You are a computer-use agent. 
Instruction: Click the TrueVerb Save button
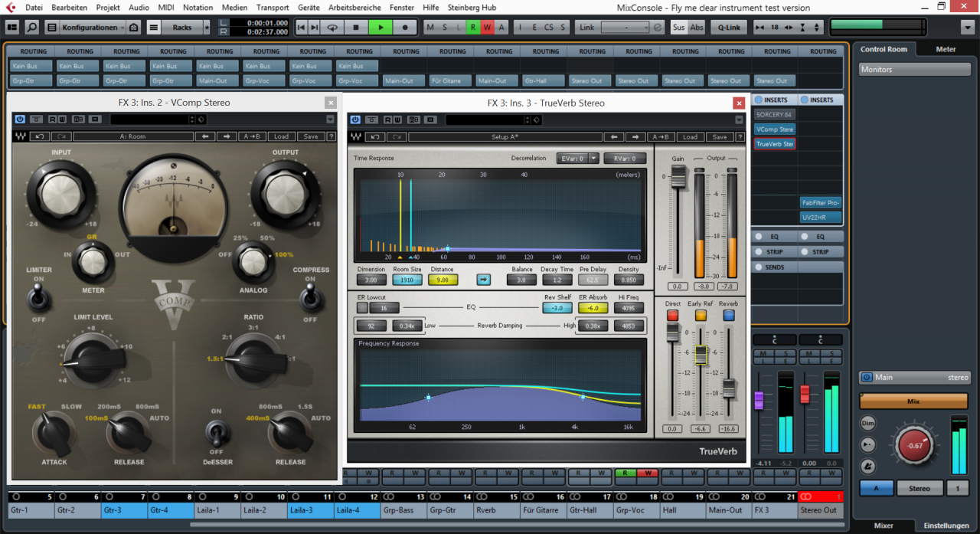pos(719,136)
